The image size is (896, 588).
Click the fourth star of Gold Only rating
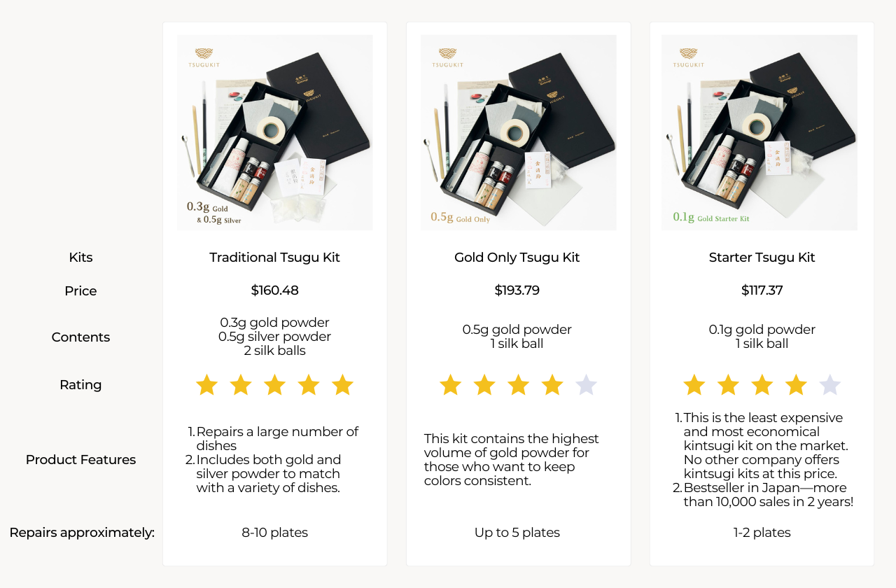[552, 385]
